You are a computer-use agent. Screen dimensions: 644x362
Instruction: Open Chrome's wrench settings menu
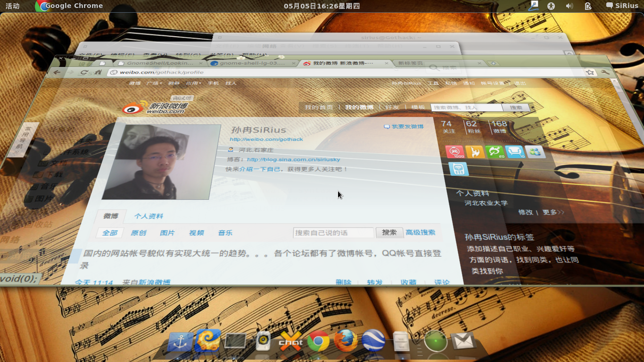point(605,72)
